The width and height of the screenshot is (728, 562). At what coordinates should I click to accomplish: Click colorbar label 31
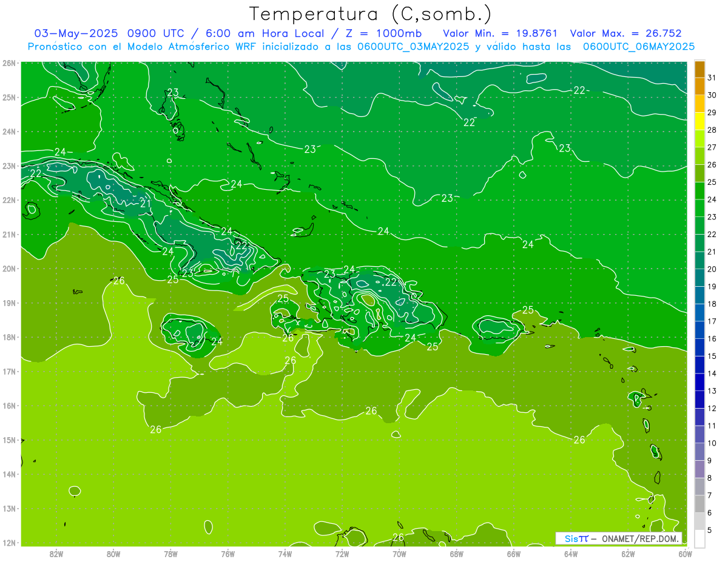click(712, 77)
